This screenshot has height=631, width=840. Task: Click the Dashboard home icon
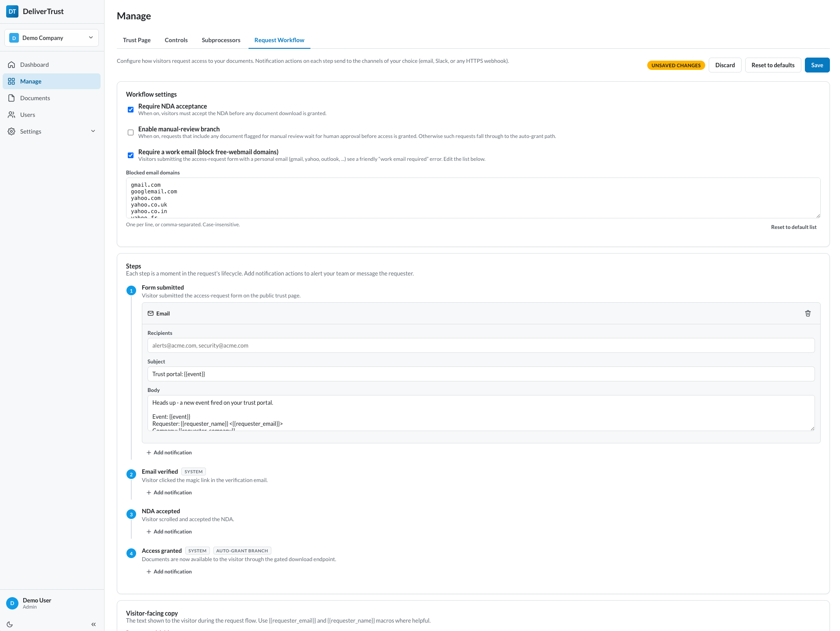(x=11, y=65)
